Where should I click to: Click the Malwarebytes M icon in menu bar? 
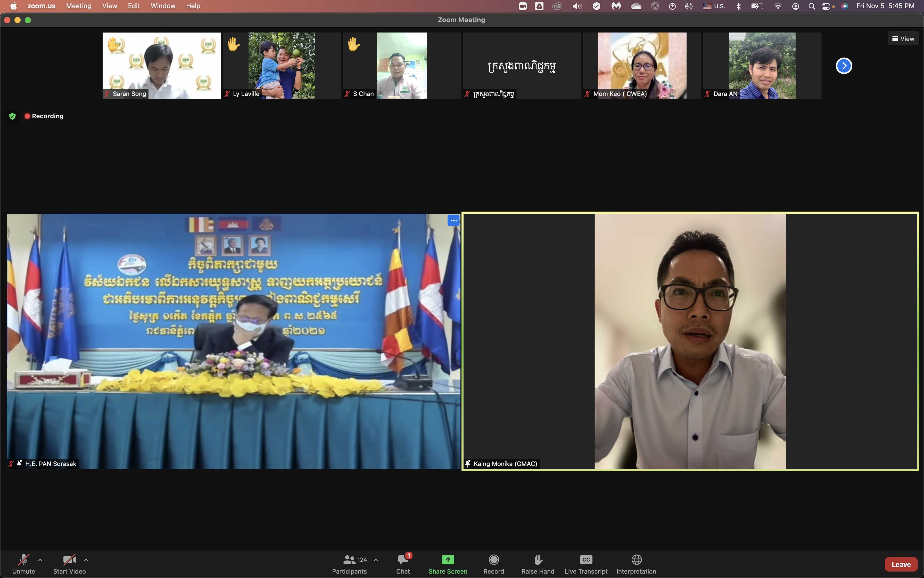(x=616, y=6)
